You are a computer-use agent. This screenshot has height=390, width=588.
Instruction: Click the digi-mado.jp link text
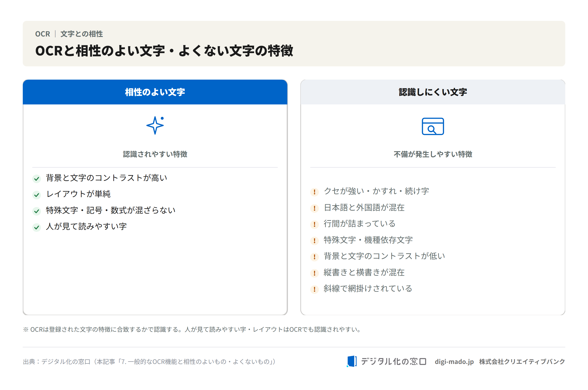coord(454,361)
